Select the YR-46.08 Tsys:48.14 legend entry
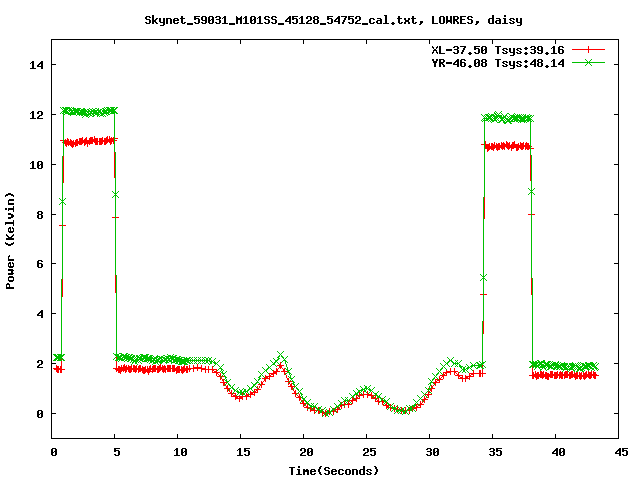The width and height of the screenshot is (640, 480). tap(498, 63)
